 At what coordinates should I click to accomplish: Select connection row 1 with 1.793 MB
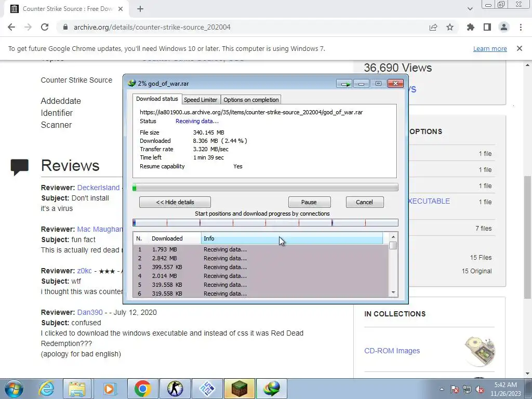(261, 249)
